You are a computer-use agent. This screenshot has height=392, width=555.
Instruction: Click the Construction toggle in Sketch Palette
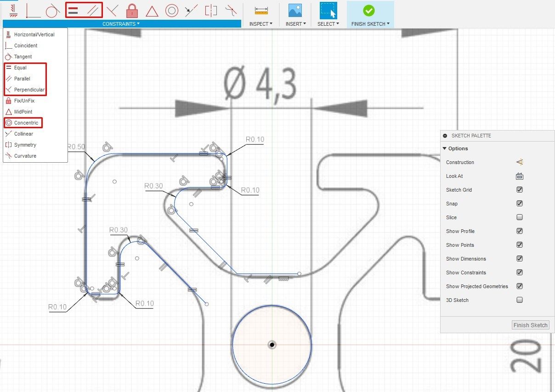[x=519, y=162]
